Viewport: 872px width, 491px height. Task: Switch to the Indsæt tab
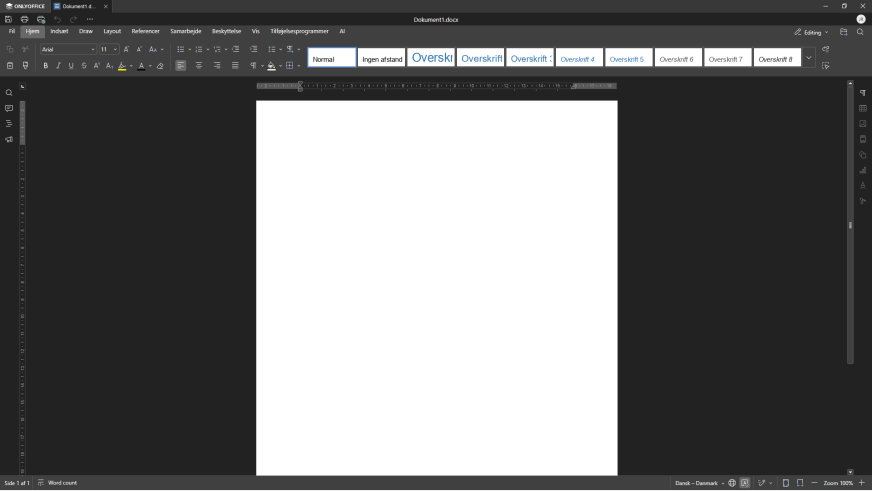(59, 31)
